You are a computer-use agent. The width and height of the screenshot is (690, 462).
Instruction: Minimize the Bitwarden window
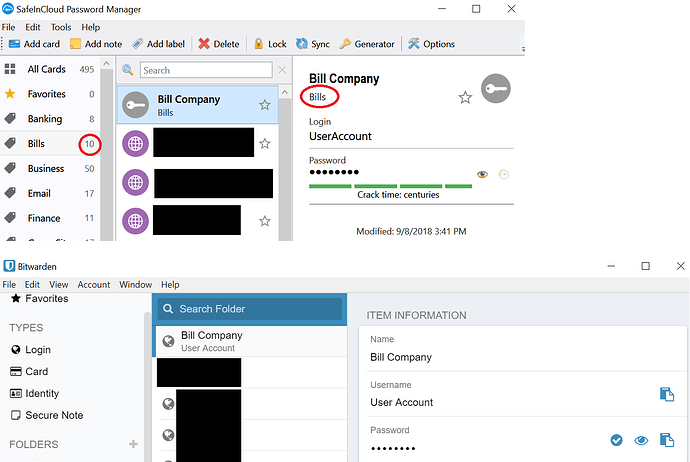(611, 266)
